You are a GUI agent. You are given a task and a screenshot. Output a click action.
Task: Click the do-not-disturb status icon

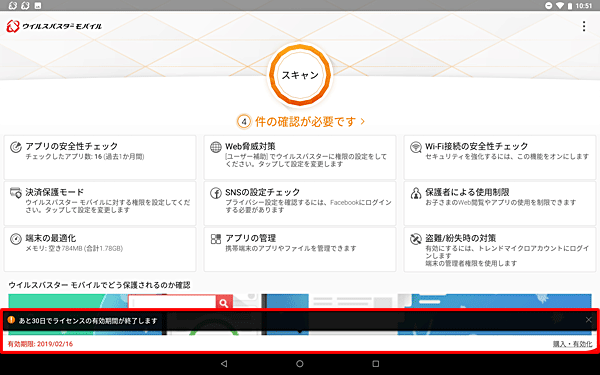[549, 6]
